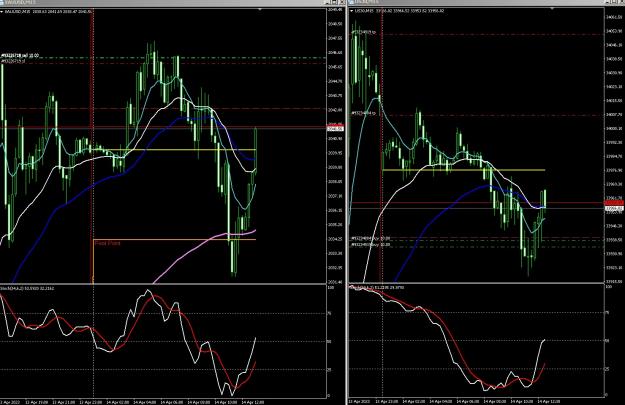
Task: Select the chart shift triangle on the left chart
Action: [260, 9]
